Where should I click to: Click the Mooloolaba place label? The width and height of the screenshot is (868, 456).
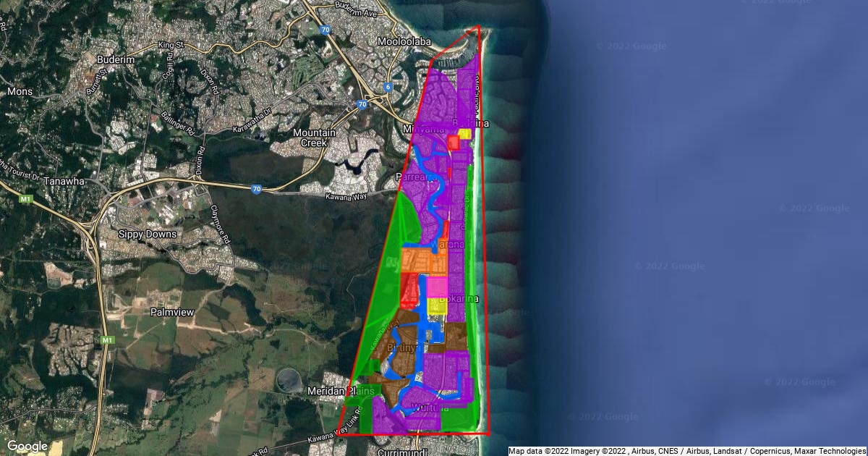click(405, 41)
